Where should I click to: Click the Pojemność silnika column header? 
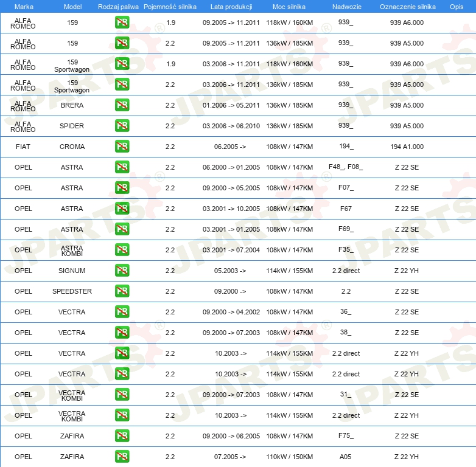pos(170,7)
